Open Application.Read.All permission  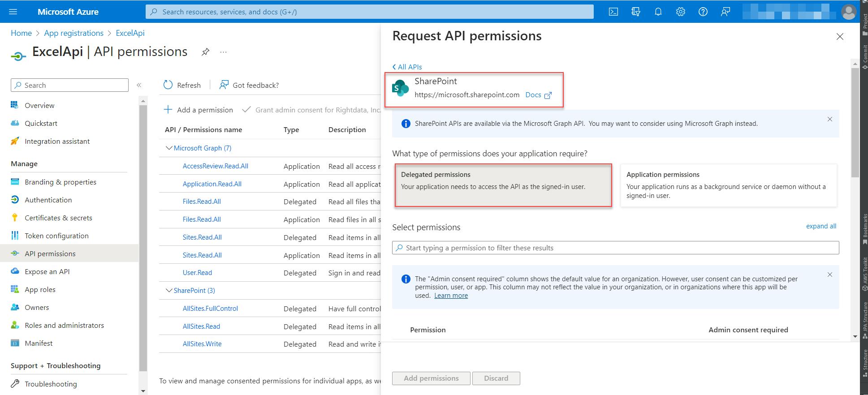coord(212,184)
